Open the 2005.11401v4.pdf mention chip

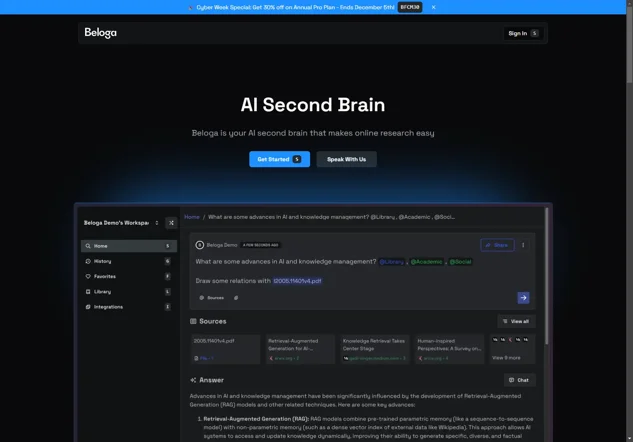pyautogui.click(x=298, y=281)
